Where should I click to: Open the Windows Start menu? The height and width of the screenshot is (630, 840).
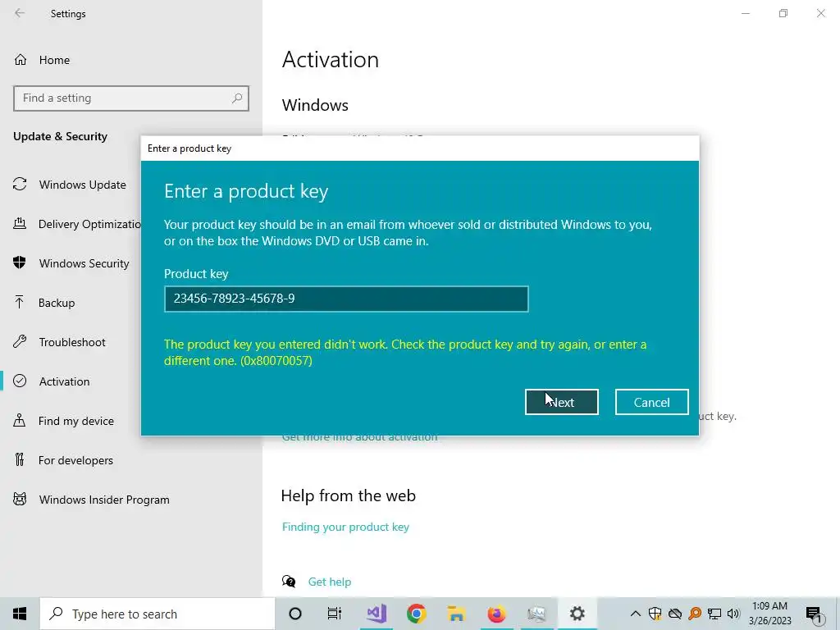[20, 614]
